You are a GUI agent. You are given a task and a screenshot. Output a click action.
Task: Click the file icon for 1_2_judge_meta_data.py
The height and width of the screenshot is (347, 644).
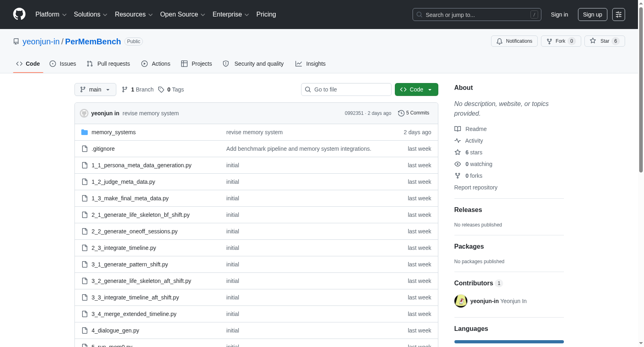pyautogui.click(x=85, y=182)
